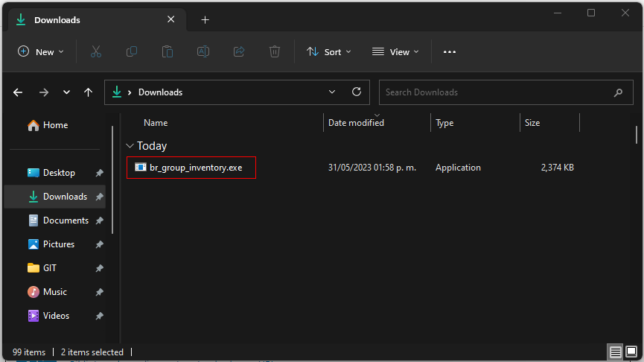
Task: Switch to large thumbnails view layout
Action: coord(631,352)
